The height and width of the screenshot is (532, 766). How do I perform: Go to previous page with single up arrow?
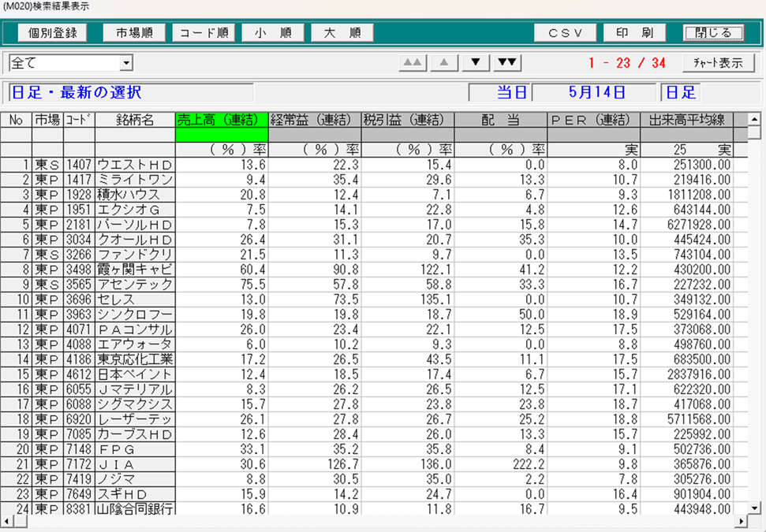coord(444,62)
